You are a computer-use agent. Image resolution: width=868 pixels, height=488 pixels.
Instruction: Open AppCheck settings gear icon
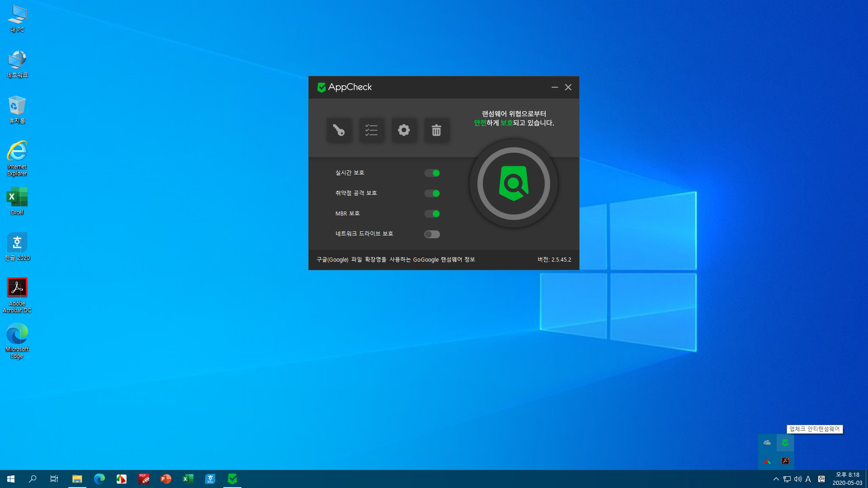click(404, 130)
